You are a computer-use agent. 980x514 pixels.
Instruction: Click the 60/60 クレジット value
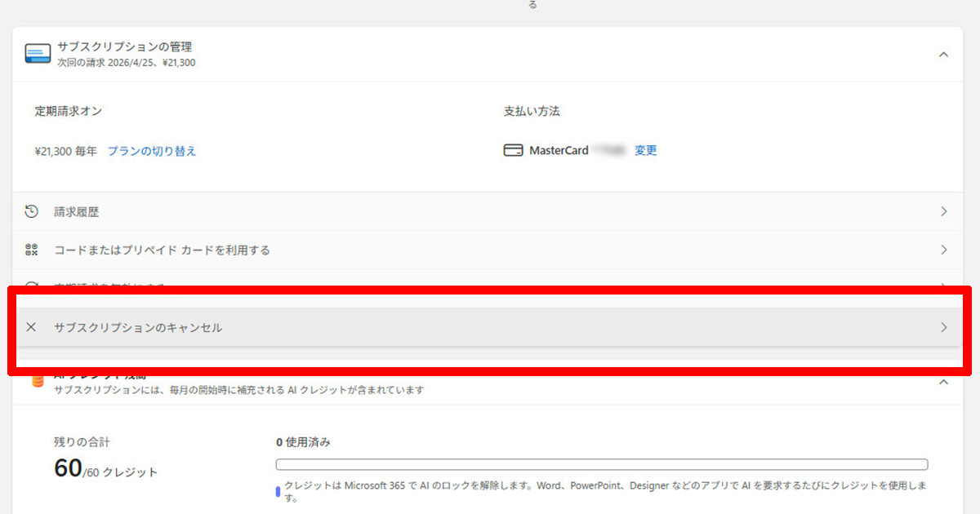coord(105,469)
